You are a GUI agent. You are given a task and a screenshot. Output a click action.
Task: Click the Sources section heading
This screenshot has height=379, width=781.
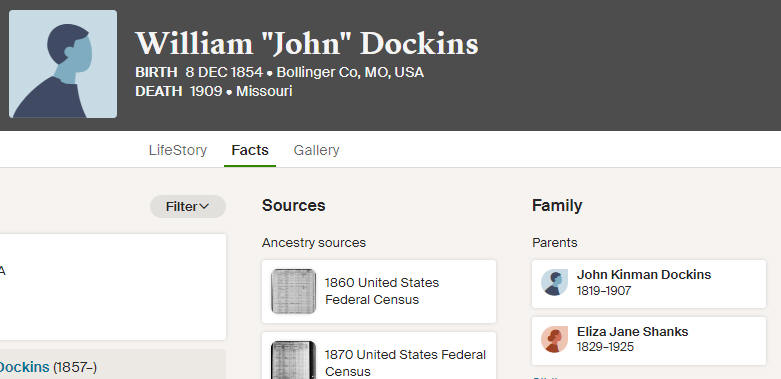(x=293, y=206)
